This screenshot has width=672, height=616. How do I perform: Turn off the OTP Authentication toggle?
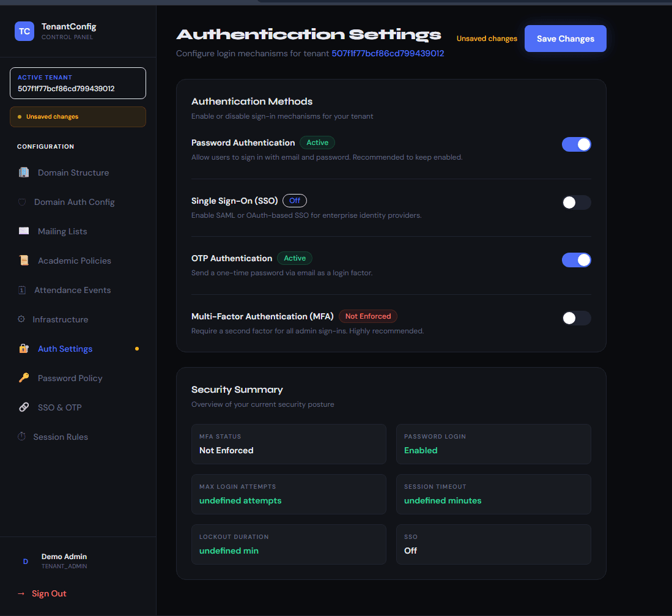pos(576,260)
